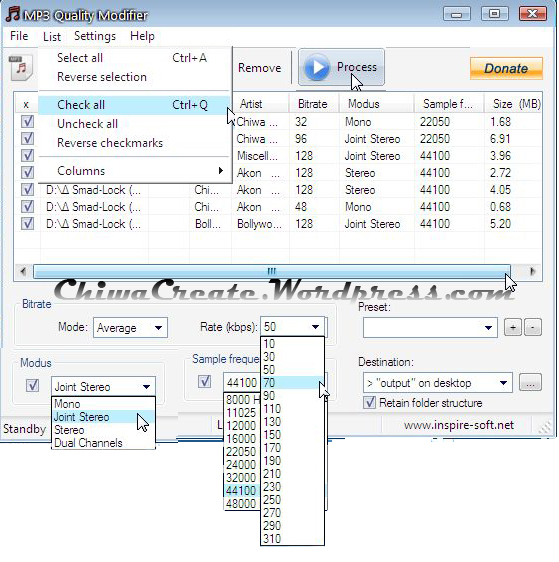Click the plus preset add button
Viewport: 559px width, 562px height.
tap(513, 327)
